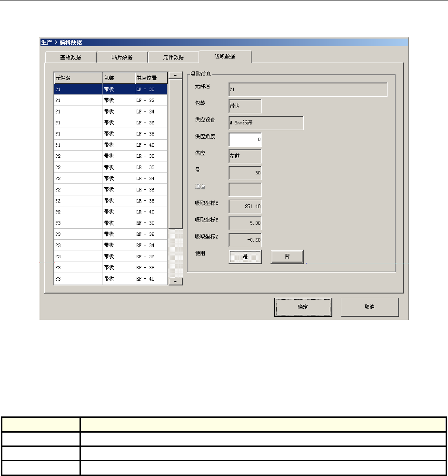Select row with LR - 30
The image size is (448, 476).
point(111,156)
